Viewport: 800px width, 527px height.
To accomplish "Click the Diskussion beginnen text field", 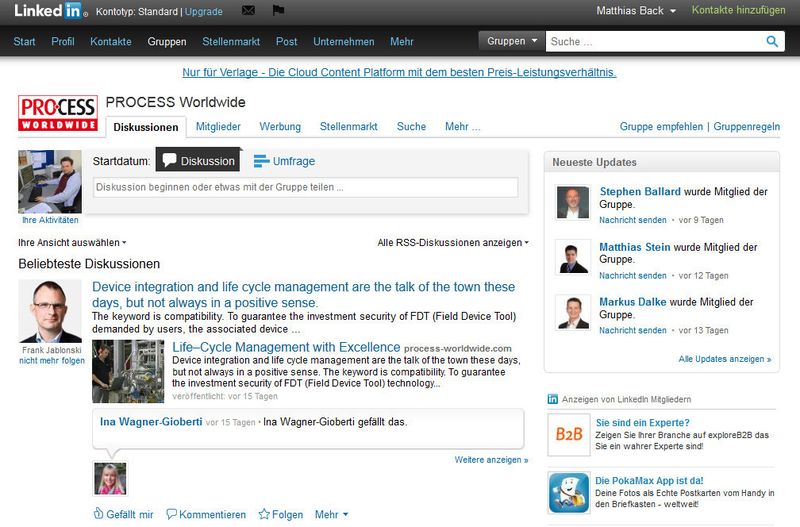I will [305, 187].
